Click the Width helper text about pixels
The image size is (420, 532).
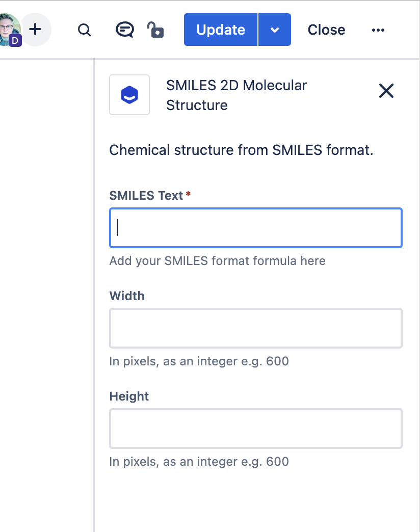[198, 361]
